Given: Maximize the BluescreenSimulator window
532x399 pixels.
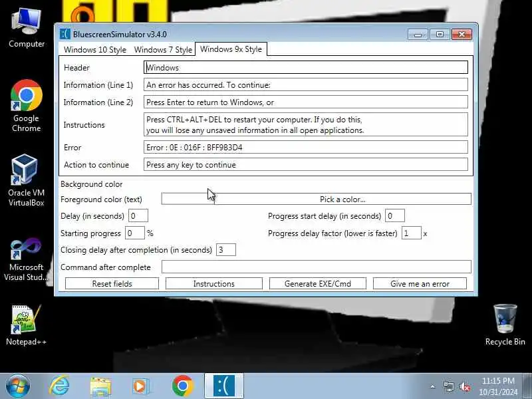Looking at the screenshot, I should pos(440,35).
